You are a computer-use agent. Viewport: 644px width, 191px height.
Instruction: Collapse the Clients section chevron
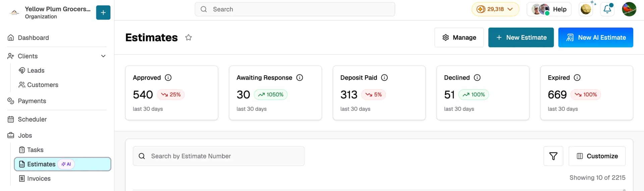103,56
